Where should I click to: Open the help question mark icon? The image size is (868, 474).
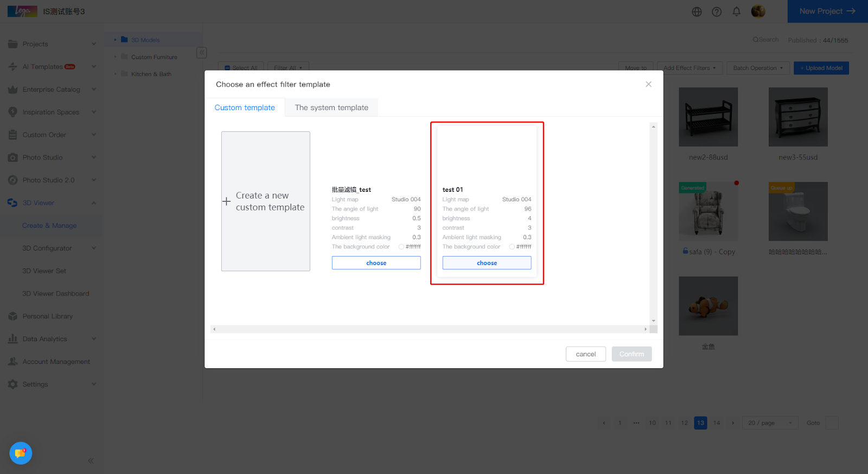(717, 11)
